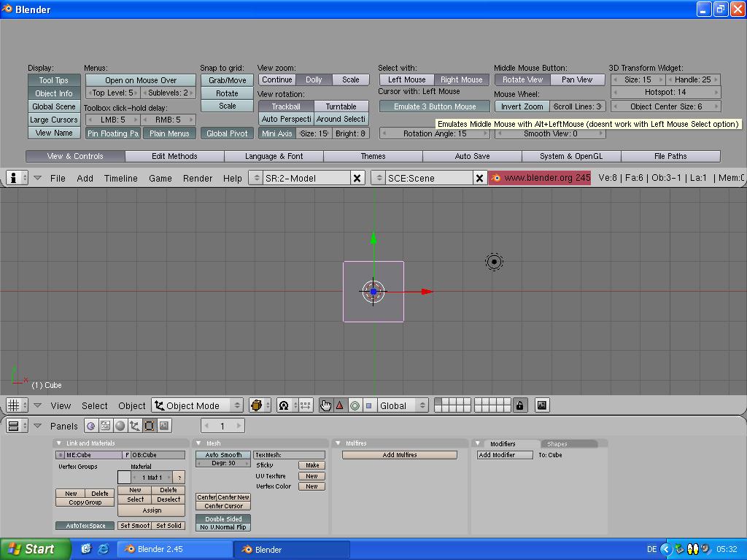
Task: Open the Shading context sphere icon
Action: [120, 426]
